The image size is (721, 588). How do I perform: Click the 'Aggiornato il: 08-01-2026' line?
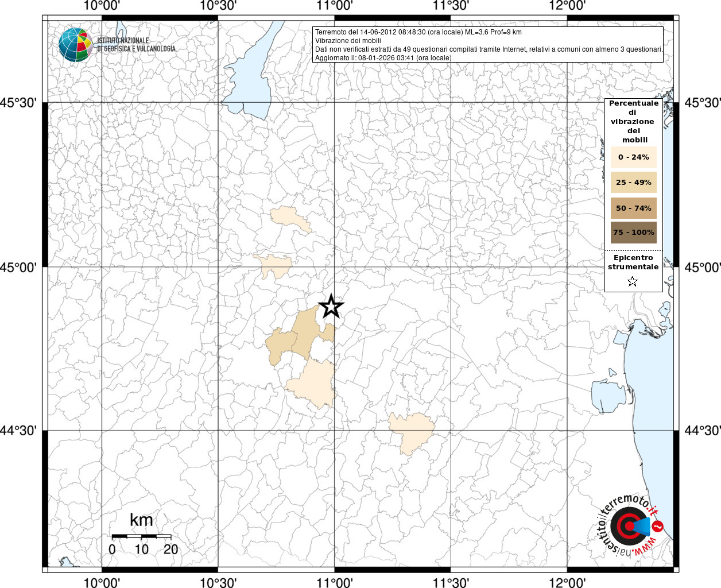coord(383,58)
